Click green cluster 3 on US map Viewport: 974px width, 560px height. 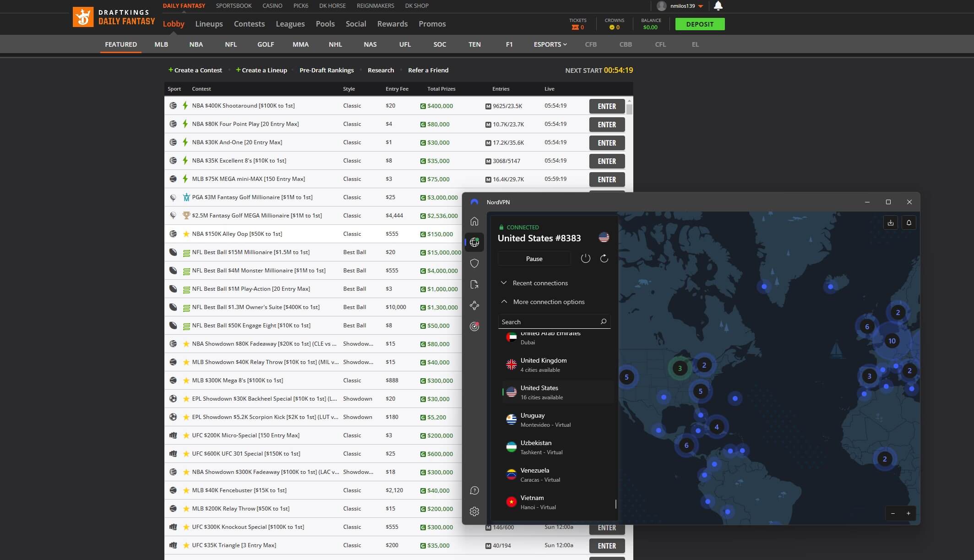click(680, 368)
